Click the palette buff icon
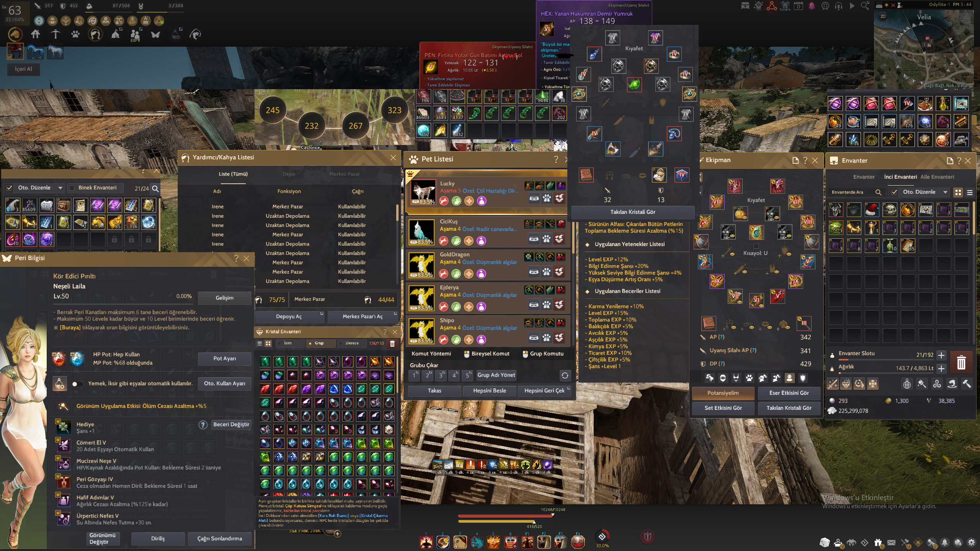 [x=92, y=20]
